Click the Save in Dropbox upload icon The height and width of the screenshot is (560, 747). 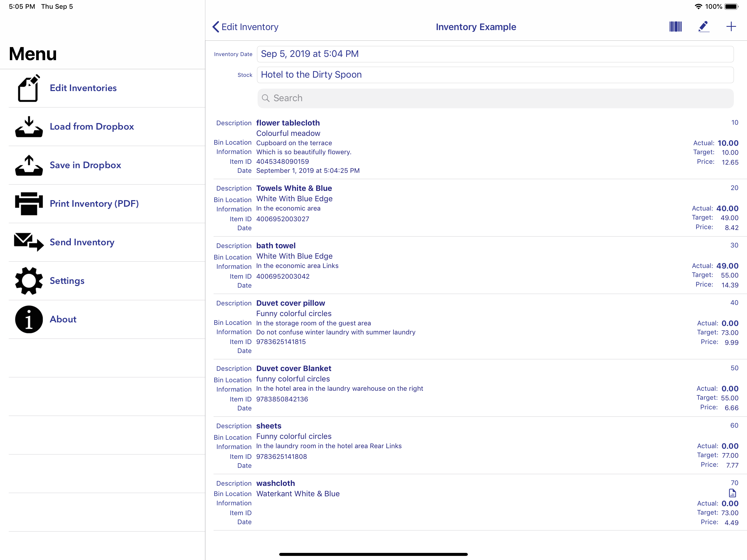tap(29, 165)
